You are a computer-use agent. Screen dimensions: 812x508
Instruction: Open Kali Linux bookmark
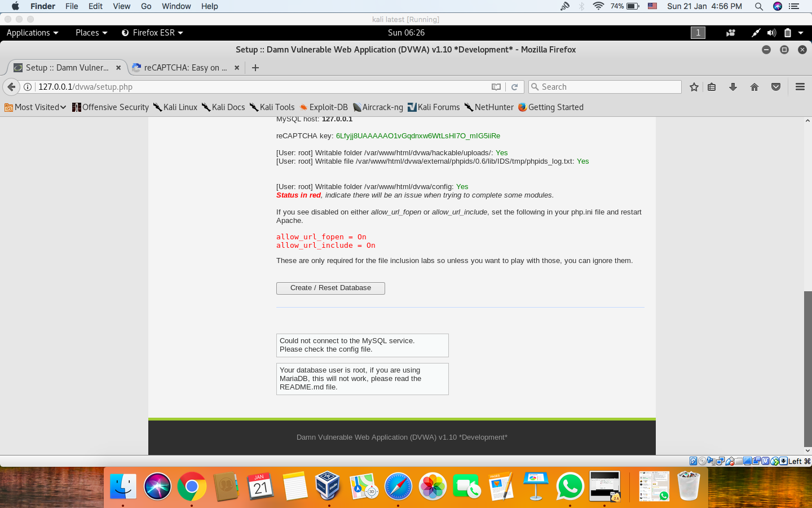click(x=175, y=107)
